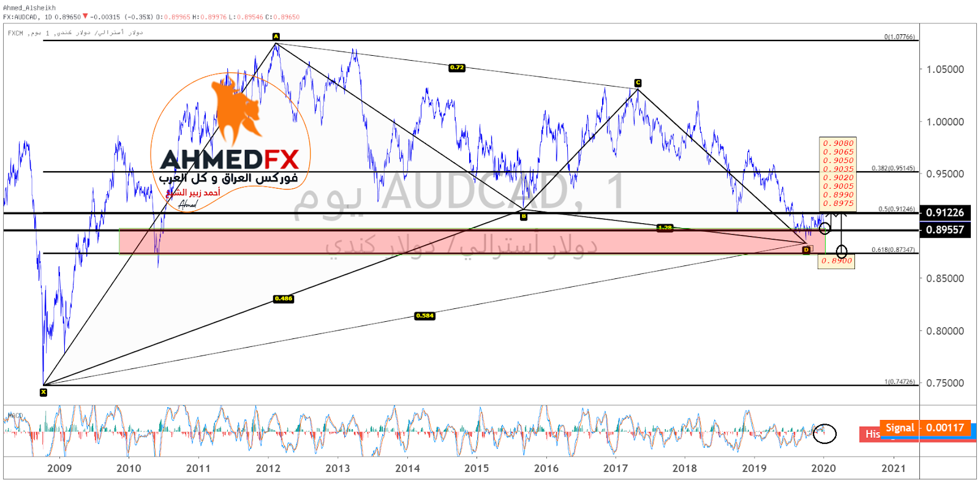Click 2011 on the time axis
The image size is (980, 480).
point(198,468)
